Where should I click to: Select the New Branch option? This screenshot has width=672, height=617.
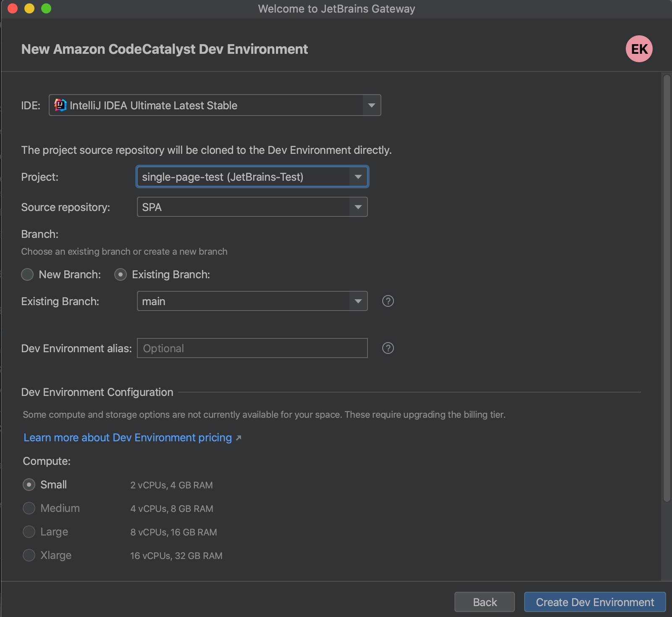[x=27, y=274]
